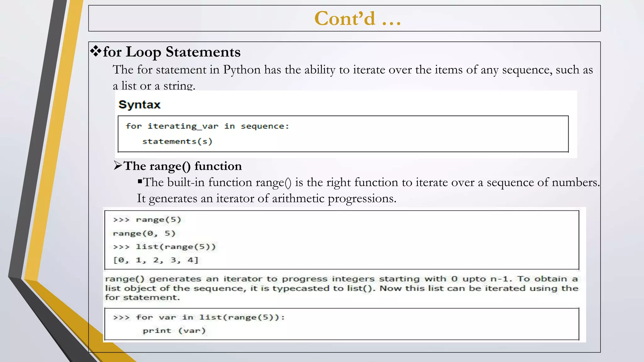Click the line "It generates an iterator of arithmetic progressions."
Image resolution: width=644 pixels, height=362 pixels.
(x=267, y=199)
